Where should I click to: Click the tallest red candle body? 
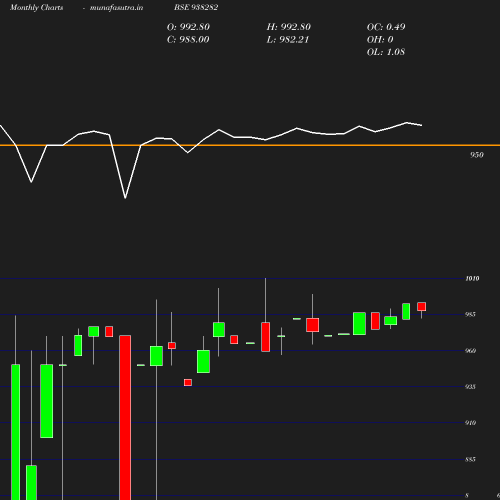tap(125, 417)
